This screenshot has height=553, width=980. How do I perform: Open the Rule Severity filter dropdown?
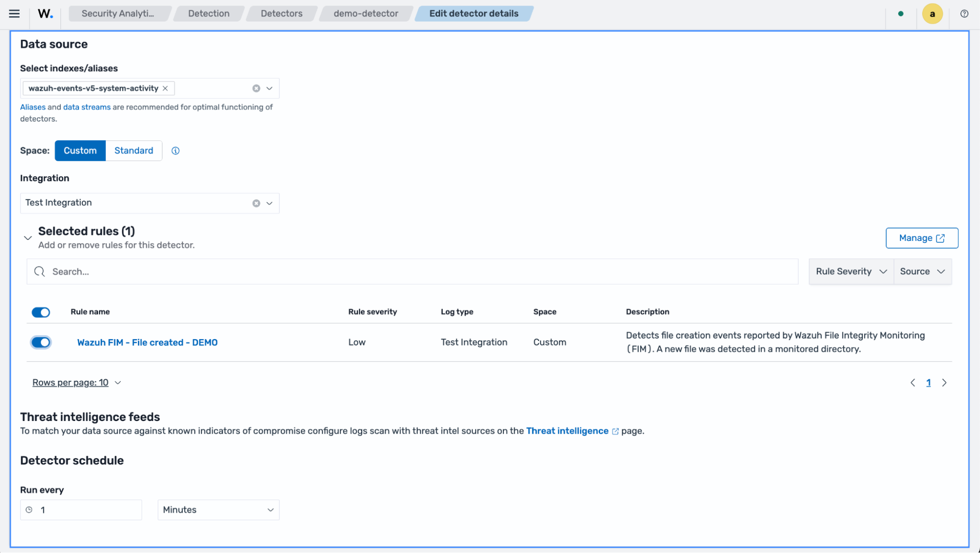pyautogui.click(x=851, y=271)
